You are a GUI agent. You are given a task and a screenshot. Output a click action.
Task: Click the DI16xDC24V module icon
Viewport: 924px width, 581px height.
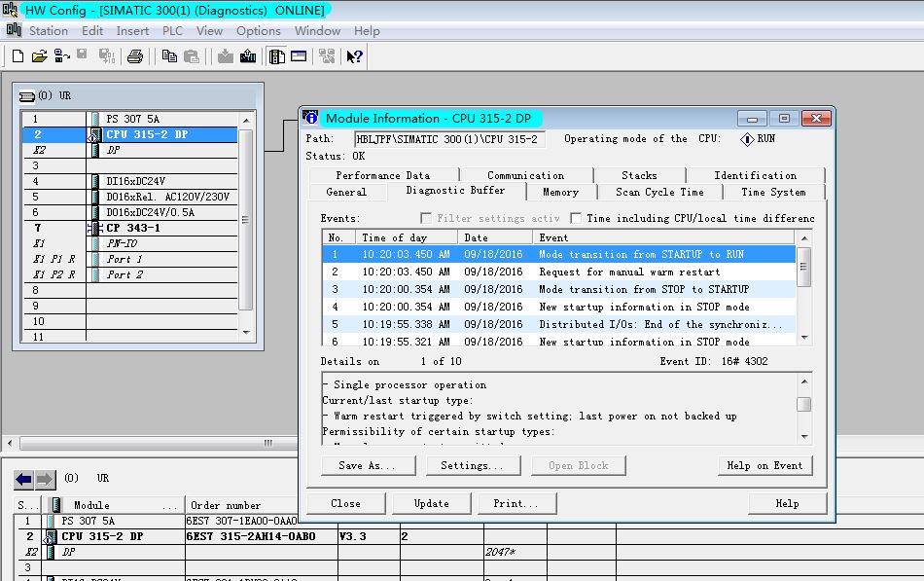pyautogui.click(x=95, y=181)
